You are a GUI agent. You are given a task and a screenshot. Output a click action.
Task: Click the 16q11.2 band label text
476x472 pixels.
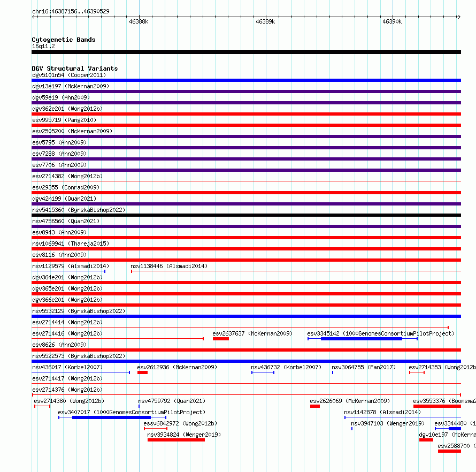pos(43,46)
